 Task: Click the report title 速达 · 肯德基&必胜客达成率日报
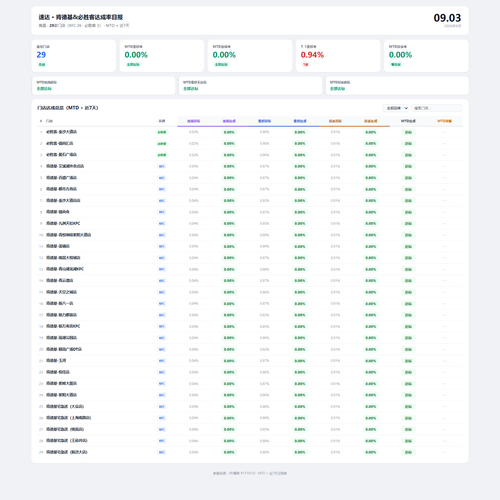(x=81, y=17)
